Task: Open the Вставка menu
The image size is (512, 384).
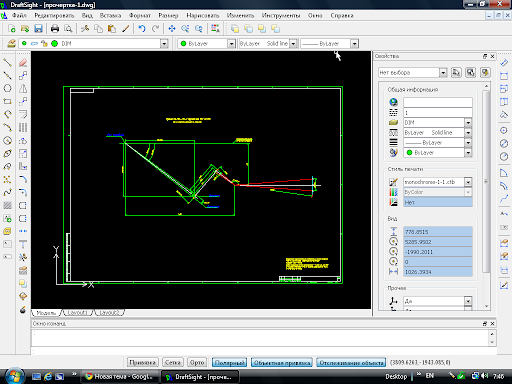Action: 110,16
